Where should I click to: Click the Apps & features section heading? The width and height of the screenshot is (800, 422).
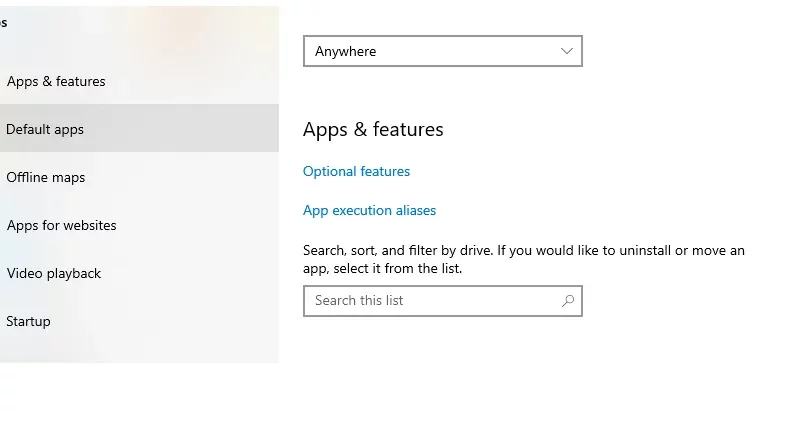click(373, 130)
